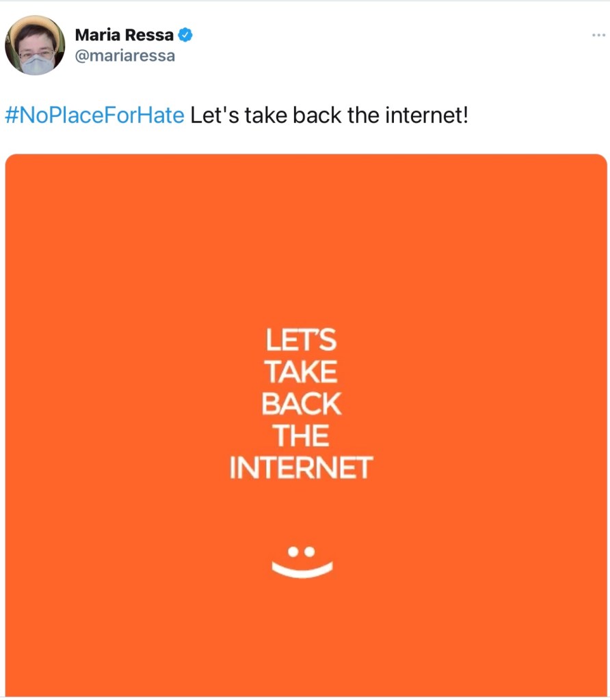This screenshot has height=700, width=610.
Task: Select the white word BACK in image
Action: (301, 405)
